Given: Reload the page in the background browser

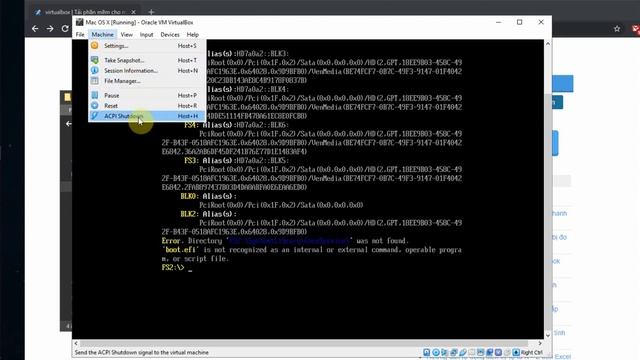Looking at the screenshot, I should point(65,29).
